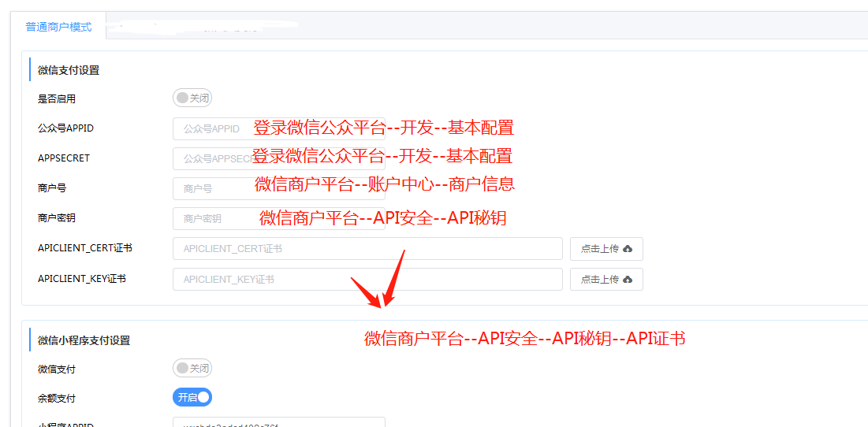868x427 pixels.
Task: Select the 微信支付设置 section heading
Action: pos(69,70)
